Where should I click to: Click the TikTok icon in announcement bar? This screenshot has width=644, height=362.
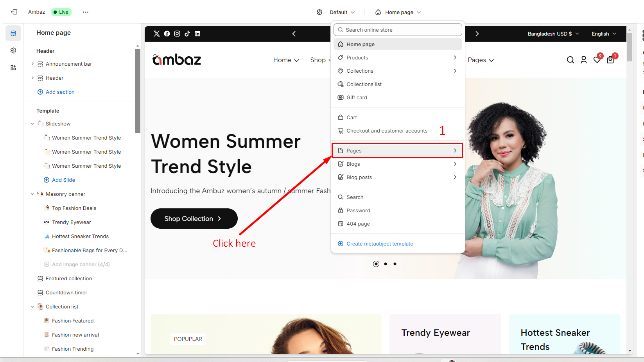click(x=187, y=34)
